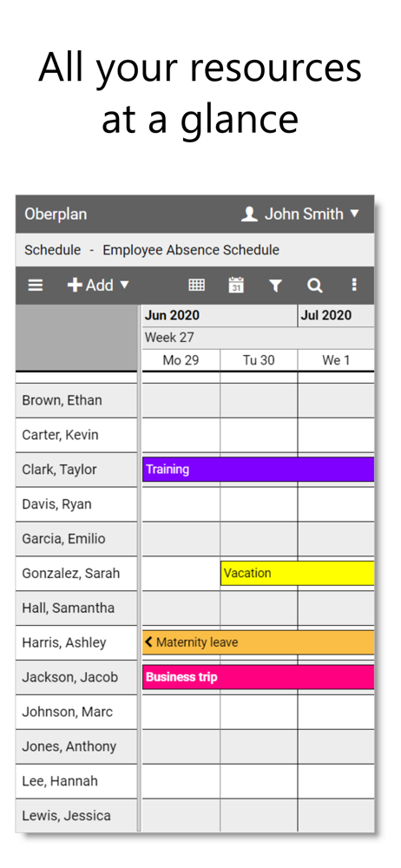Expand the John Smith user dropdown arrow
This screenshot has width=401, height=868.
(x=355, y=214)
